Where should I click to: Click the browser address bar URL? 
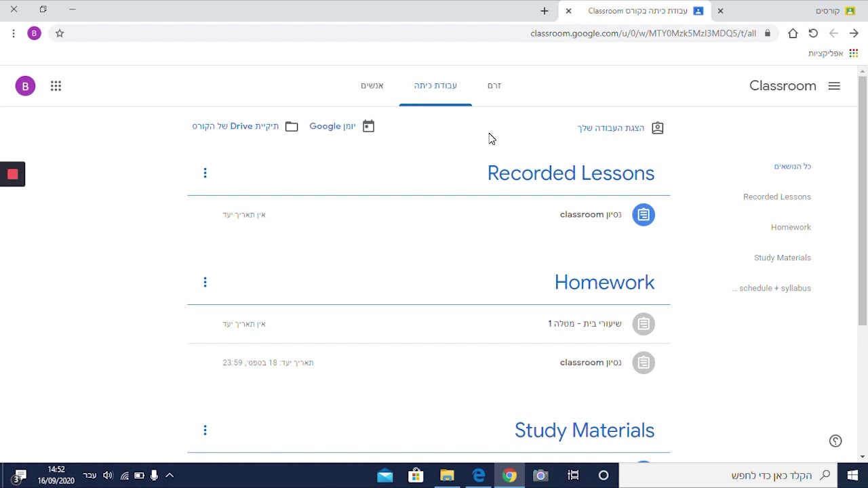[643, 33]
